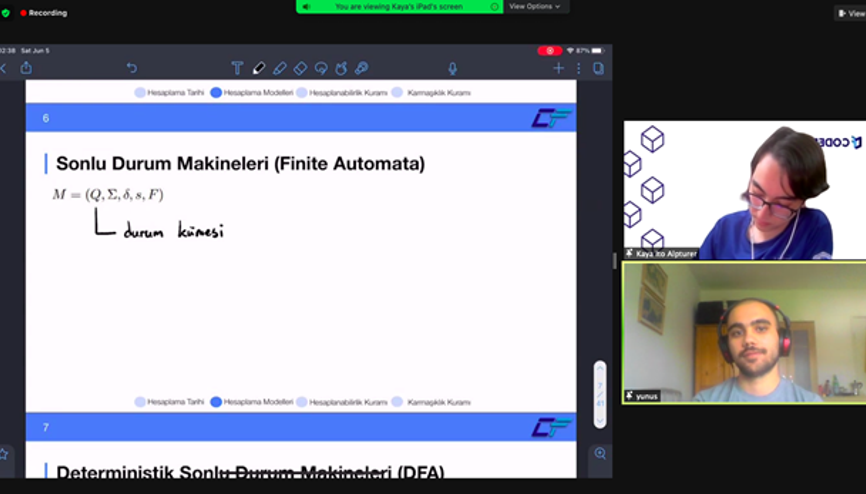Screen dimensions: 866x494
Task: Click the star favorite icon
Action: click(x=3, y=454)
